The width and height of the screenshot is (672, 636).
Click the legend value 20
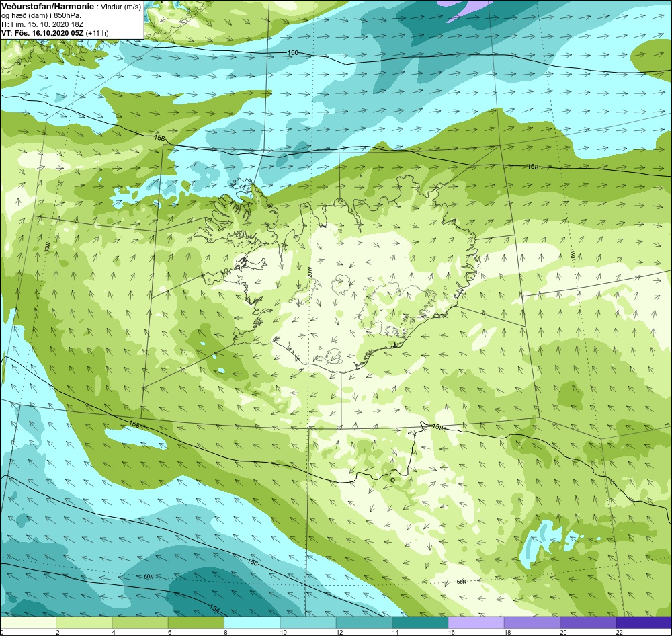click(563, 632)
